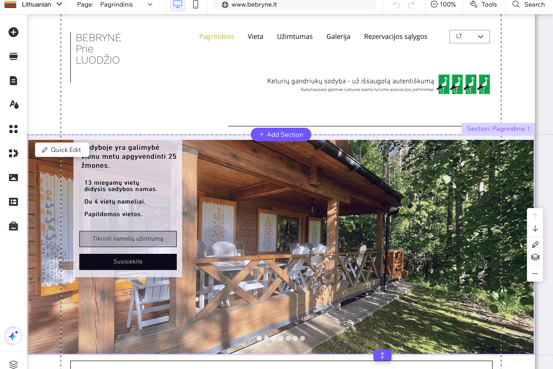Open the 100% zoom control
This screenshot has height=369, width=553.
(443, 5)
